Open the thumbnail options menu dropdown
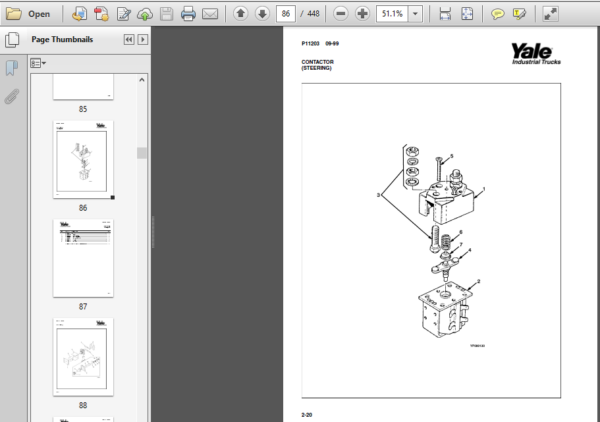The image size is (600, 422). pos(38,63)
